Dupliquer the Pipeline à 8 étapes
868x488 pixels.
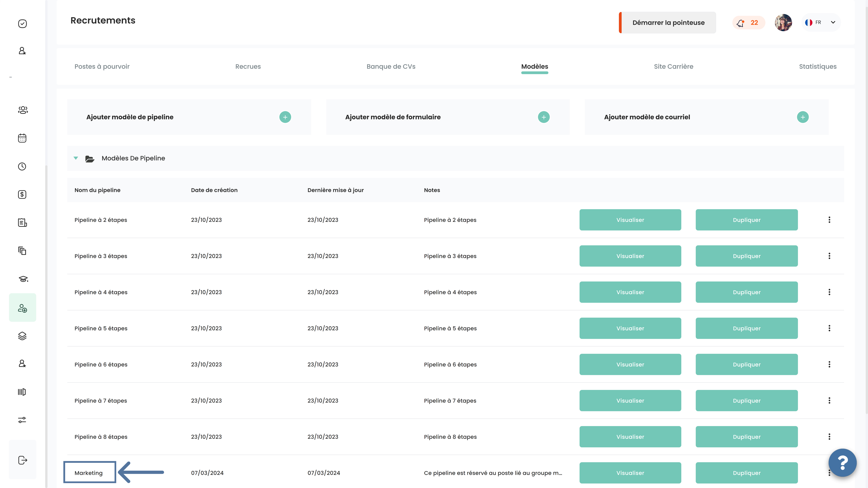(x=747, y=437)
